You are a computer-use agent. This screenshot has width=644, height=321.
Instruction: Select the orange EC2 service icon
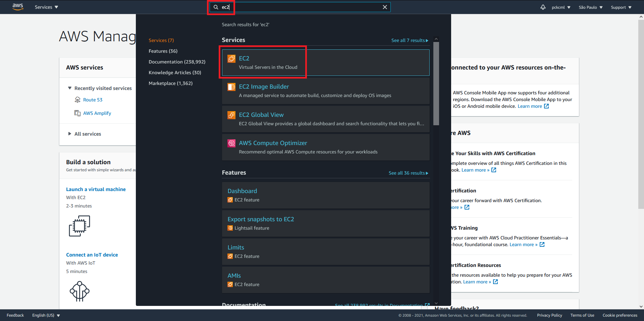[x=231, y=58]
